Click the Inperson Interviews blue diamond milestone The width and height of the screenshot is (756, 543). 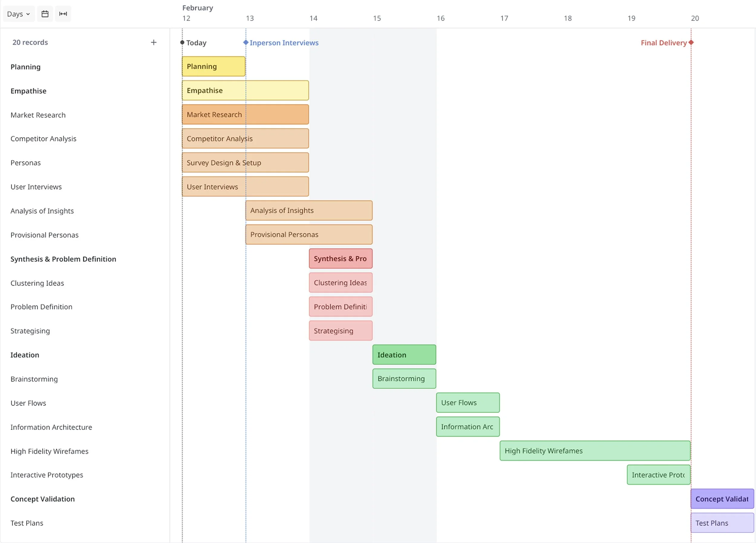(x=246, y=42)
